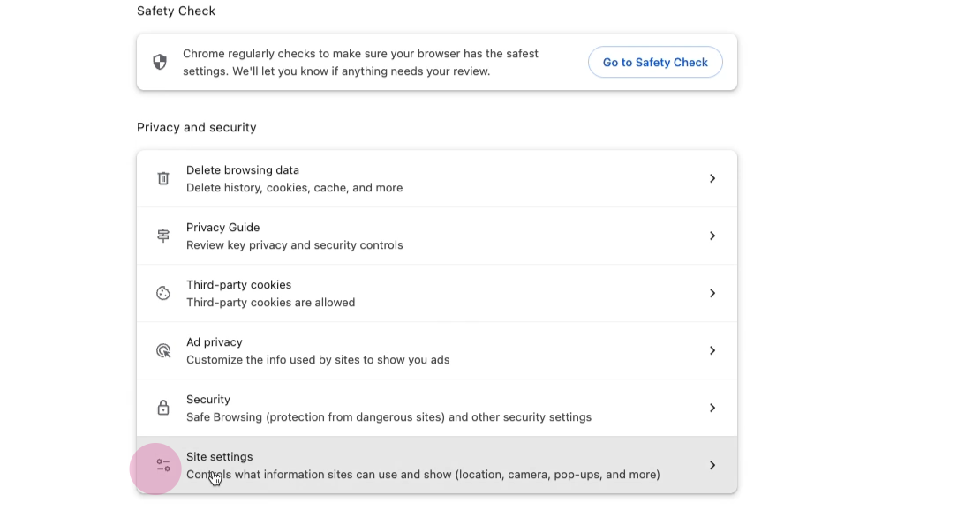Click 'Third-party cookies are allowed' text

coord(271,303)
